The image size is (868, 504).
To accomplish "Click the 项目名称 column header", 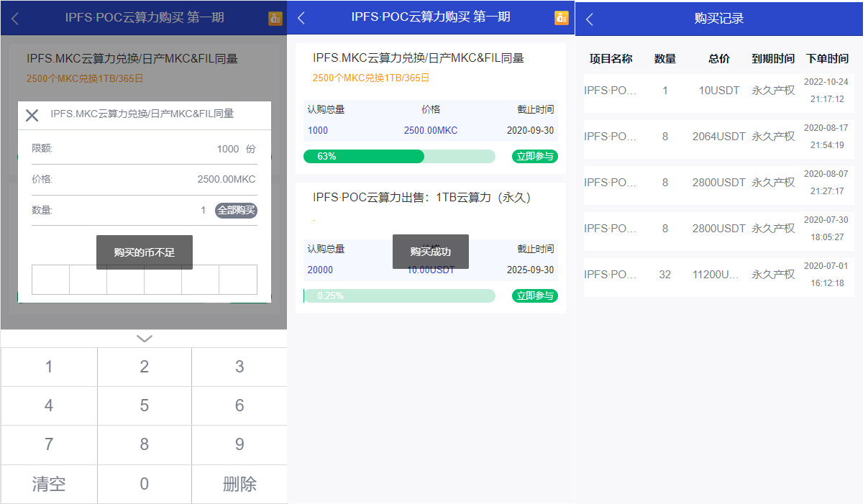I will [x=611, y=59].
